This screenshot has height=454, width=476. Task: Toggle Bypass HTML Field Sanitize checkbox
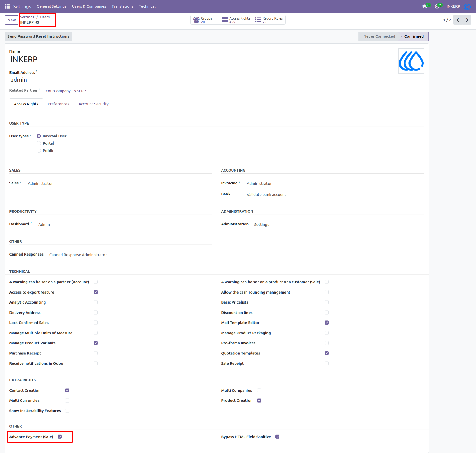pyautogui.click(x=277, y=437)
